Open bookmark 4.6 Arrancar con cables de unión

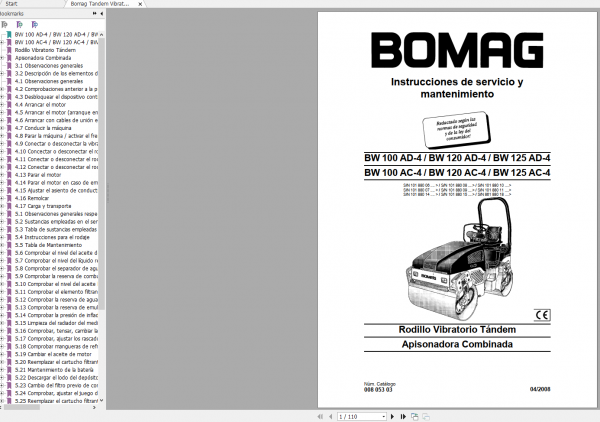[56, 120]
